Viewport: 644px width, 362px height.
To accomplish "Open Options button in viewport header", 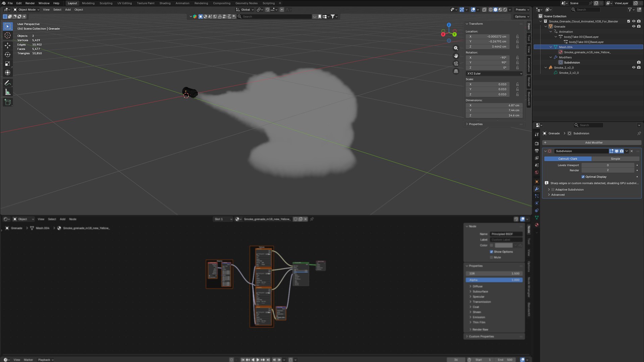I will pyautogui.click(x=522, y=16).
